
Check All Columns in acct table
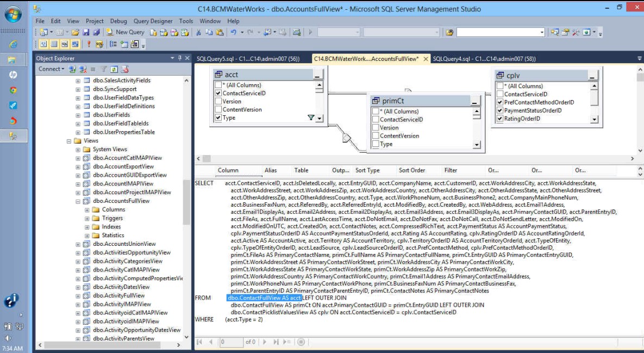pyautogui.click(x=218, y=85)
